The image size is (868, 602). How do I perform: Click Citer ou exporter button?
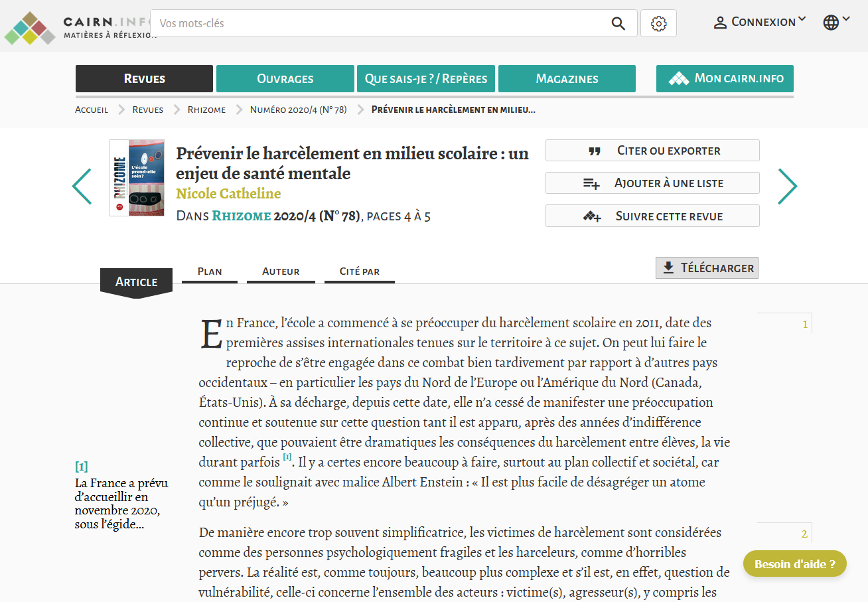[x=652, y=151]
